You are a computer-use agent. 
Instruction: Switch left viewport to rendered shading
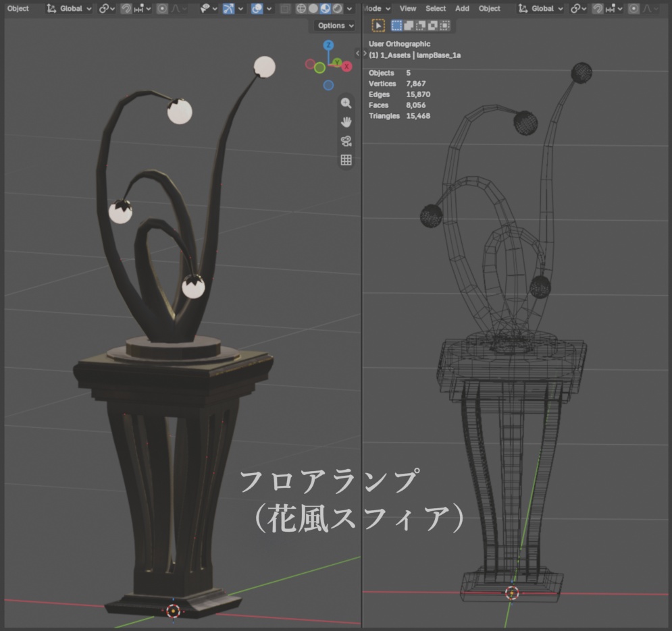point(338,9)
